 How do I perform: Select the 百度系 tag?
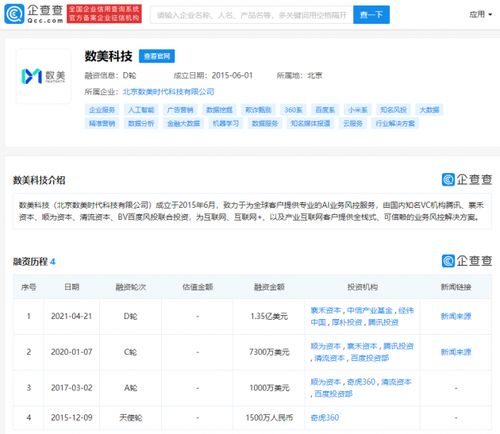click(x=325, y=110)
